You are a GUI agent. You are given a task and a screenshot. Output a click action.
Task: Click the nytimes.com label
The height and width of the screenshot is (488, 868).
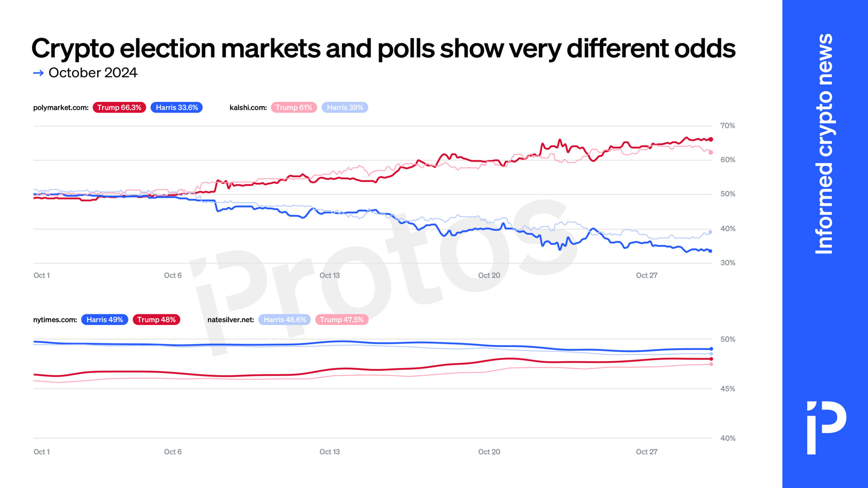coord(55,320)
